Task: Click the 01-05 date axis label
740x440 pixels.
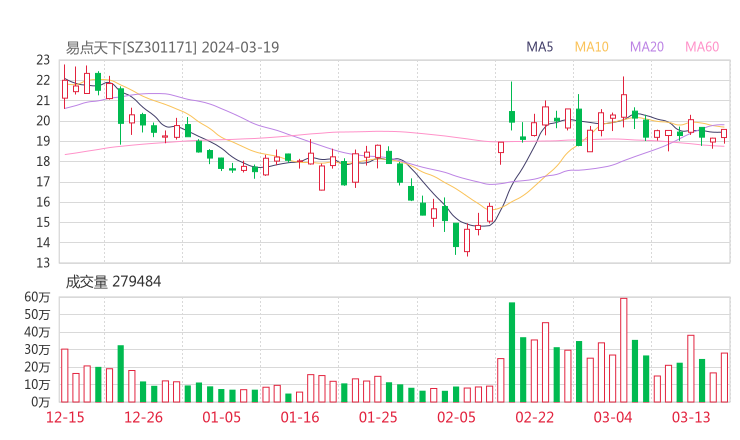Action: pyautogui.click(x=221, y=417)
